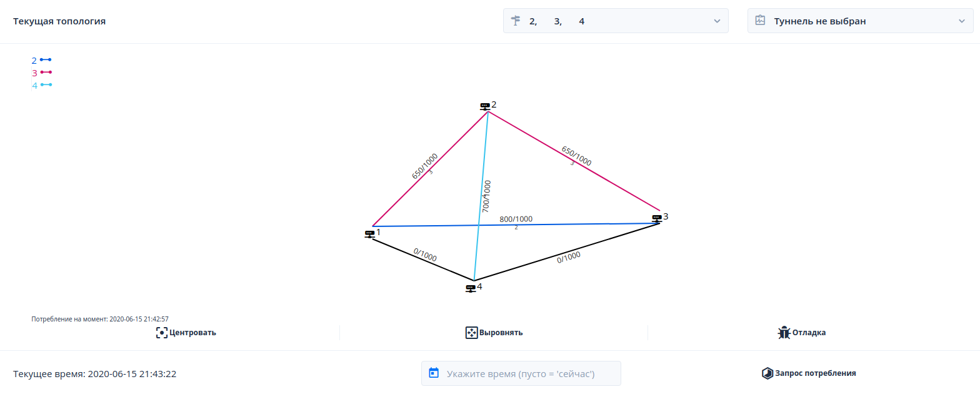Toggle route 3 legend entry
Viewport: 980px width, 394px height.
41,73
